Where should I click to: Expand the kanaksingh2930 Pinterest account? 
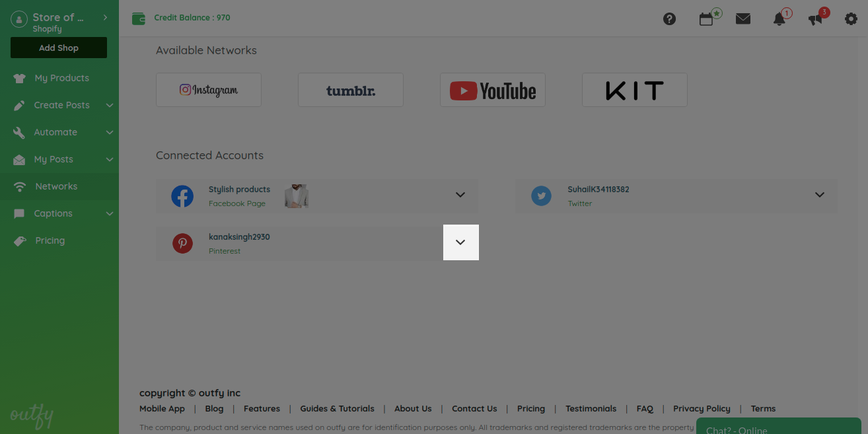coord(460,242)
